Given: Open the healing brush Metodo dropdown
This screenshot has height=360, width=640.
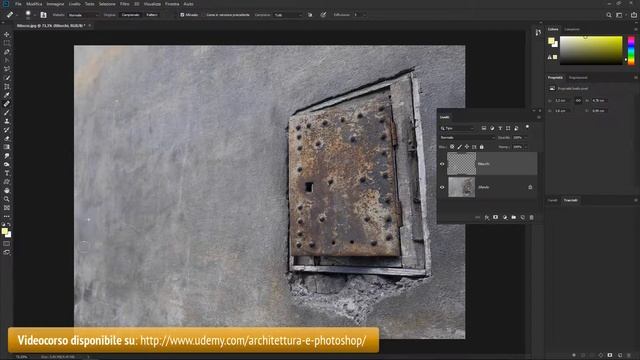Looking at the screenshot, I should (x=83, y=15).
